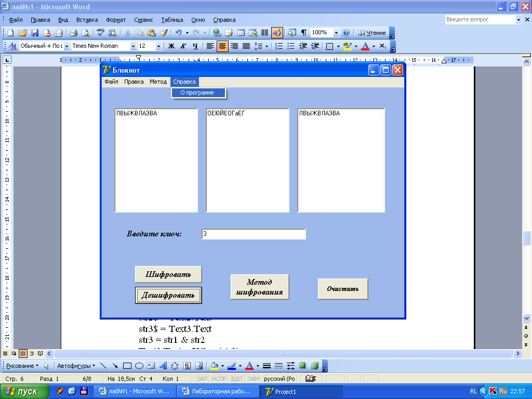
Task: Select the Oval drawing tool
Action: click(139, 366)
